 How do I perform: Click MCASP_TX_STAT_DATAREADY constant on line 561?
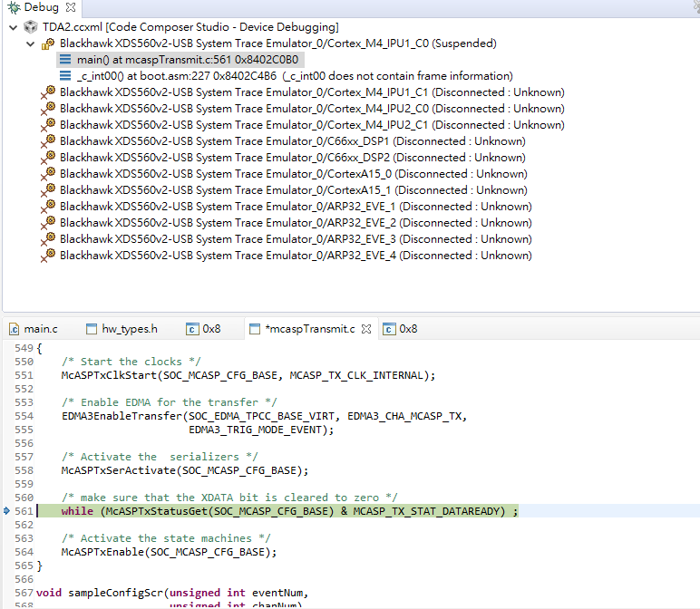tap(426, 511)
